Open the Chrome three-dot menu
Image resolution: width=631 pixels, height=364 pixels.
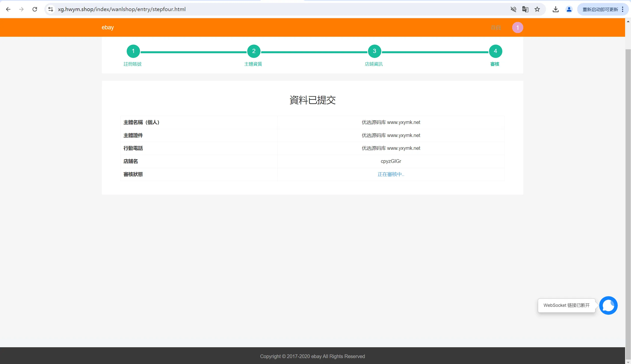pyautogui.click(x=623, y=9)
